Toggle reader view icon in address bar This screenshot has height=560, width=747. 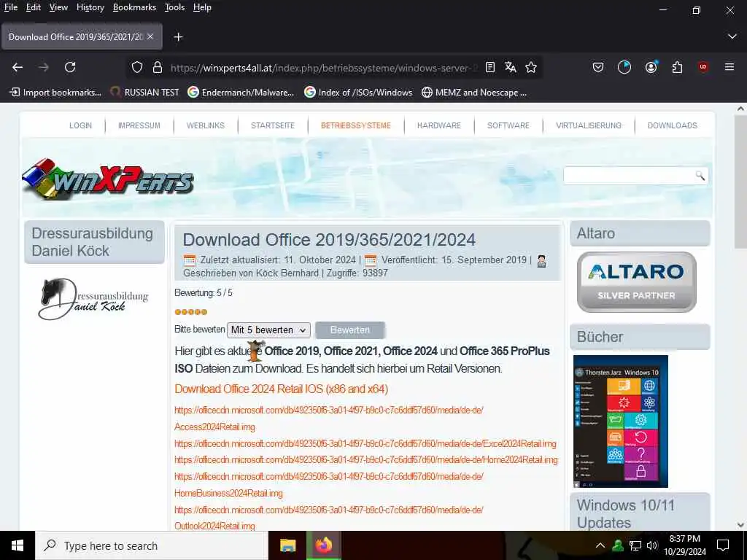[x=489, y=68]
